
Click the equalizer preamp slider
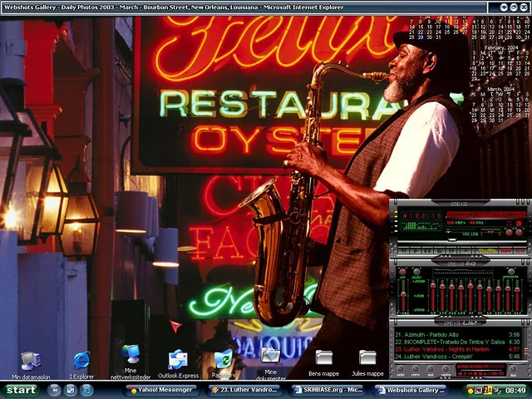pos(403,295)
